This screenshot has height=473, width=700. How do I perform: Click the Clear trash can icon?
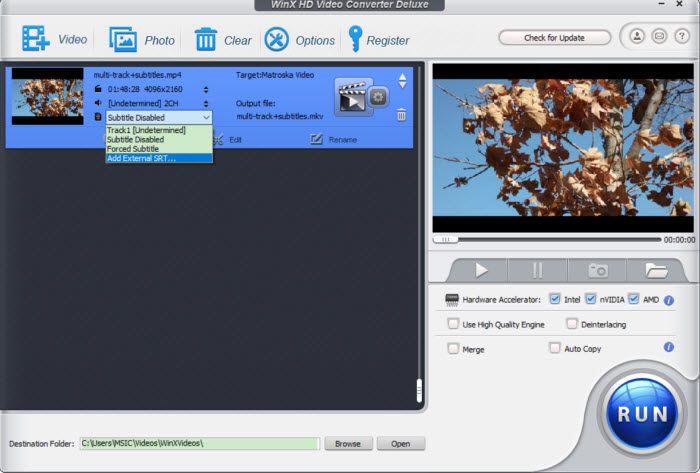(206, 39)
